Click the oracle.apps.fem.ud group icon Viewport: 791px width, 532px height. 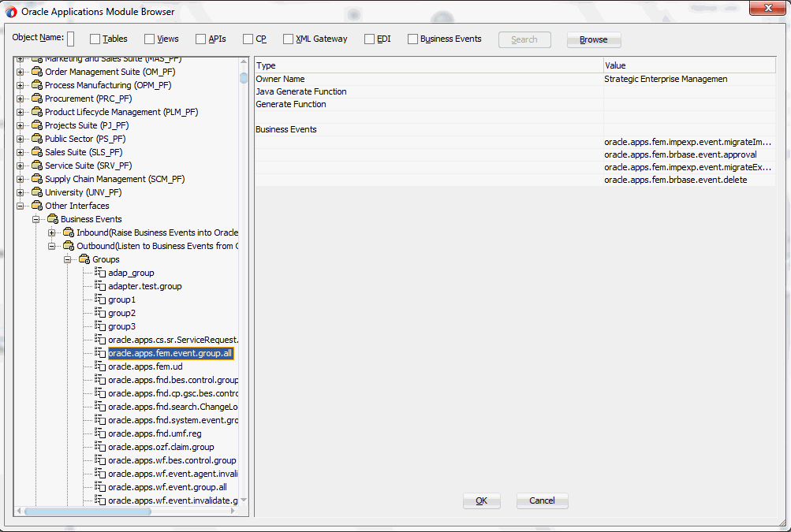(100, 366)
